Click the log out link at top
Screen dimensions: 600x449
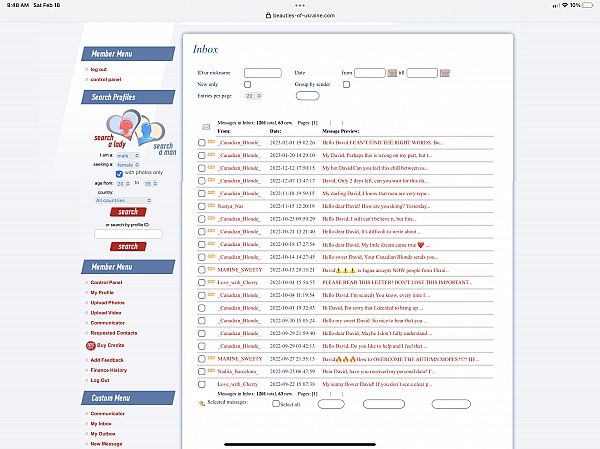[98, 69]
